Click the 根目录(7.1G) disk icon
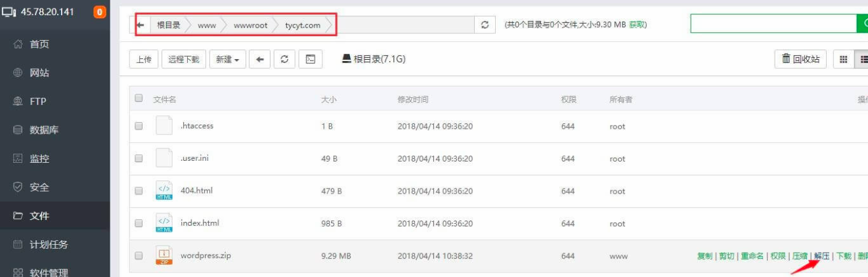The width and height of the screenshot is (868, 277). pos(347,59)
